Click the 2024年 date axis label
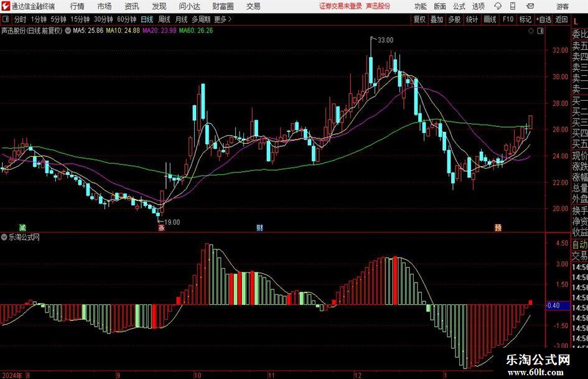588x379 pixels. (12, 375)
